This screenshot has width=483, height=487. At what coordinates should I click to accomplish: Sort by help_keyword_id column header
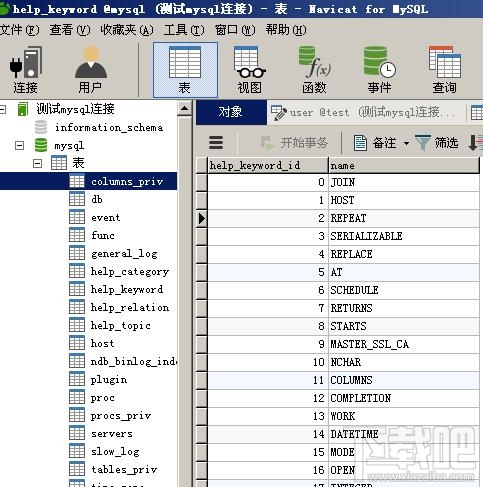click(268, 165)
